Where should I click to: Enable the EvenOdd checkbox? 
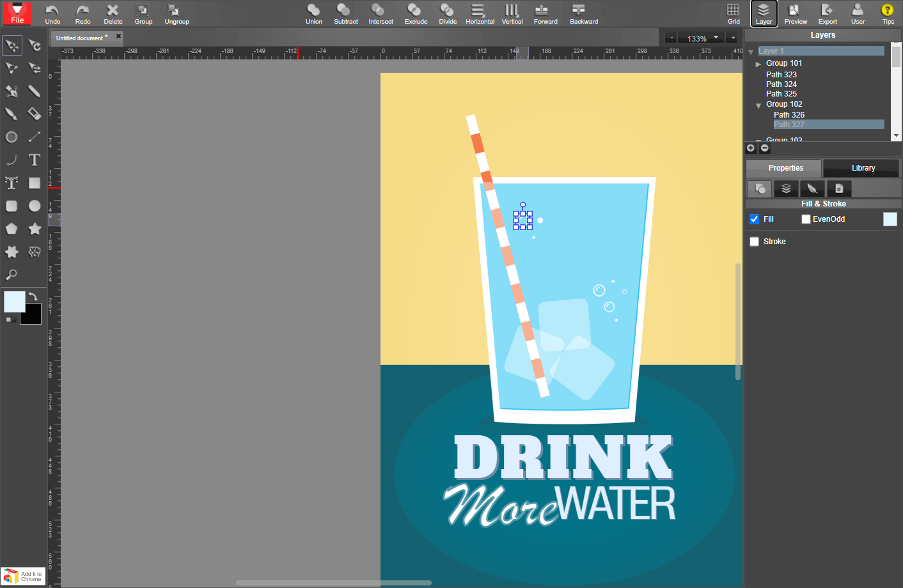[806, 219]
